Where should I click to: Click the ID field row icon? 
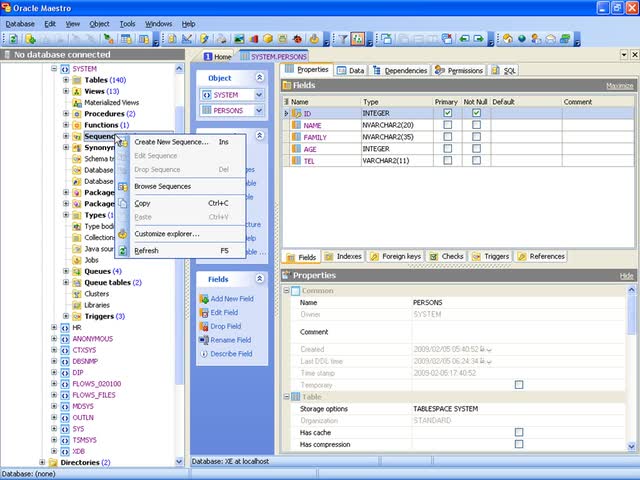[x=297, y=113]
